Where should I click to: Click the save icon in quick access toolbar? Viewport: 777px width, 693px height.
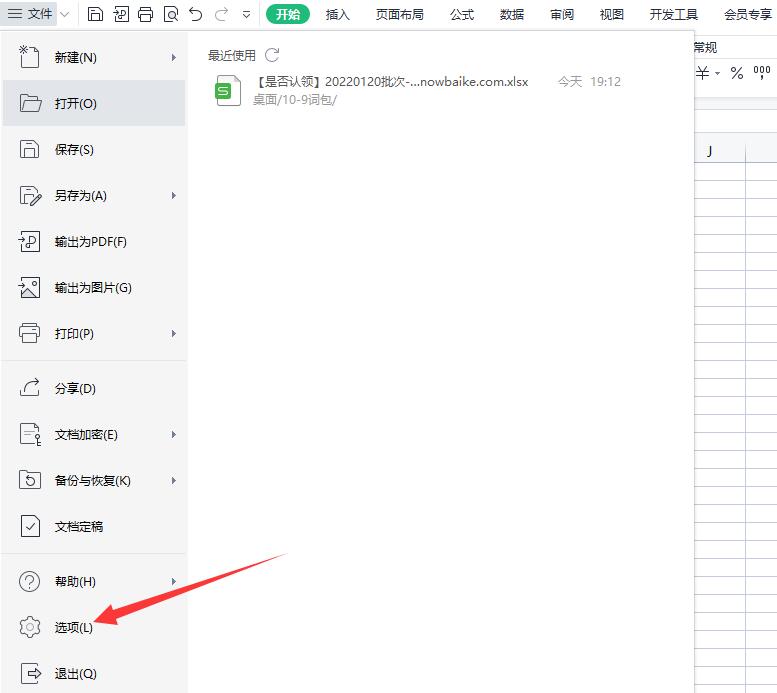[x=95, y=14]
